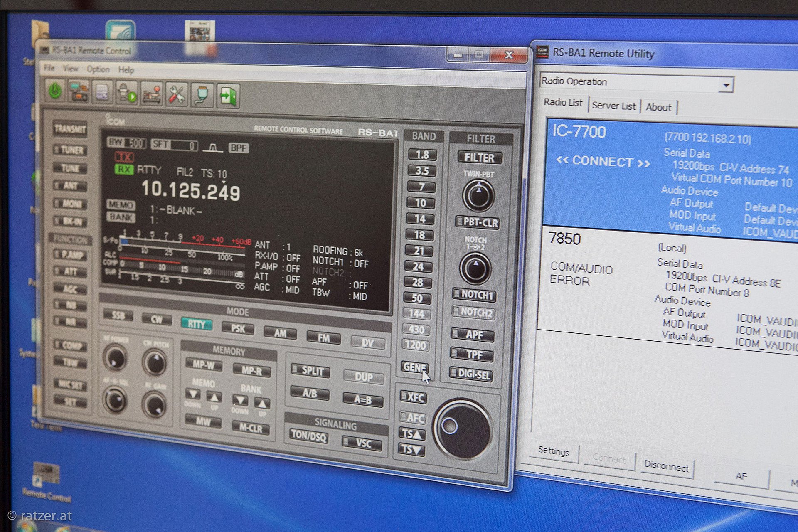The height and width of the screenshot is (532, 798).
Task: Open Settings in Remote Utility
Action: point(554,451)
